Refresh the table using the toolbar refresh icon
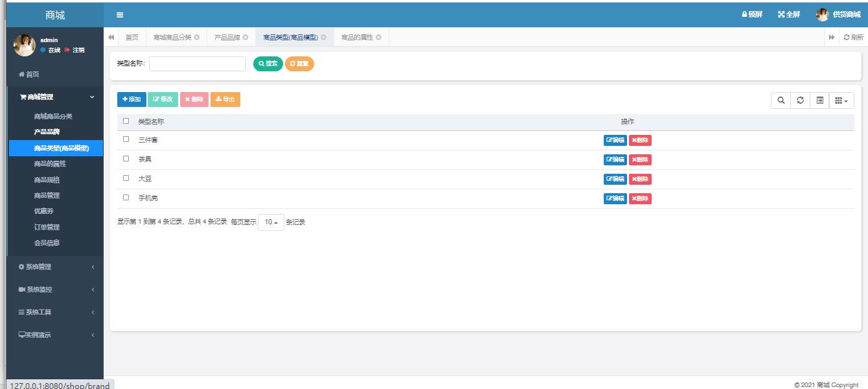Image resolution: width=868 pixels, height=389 pixels. click(800, 100)
